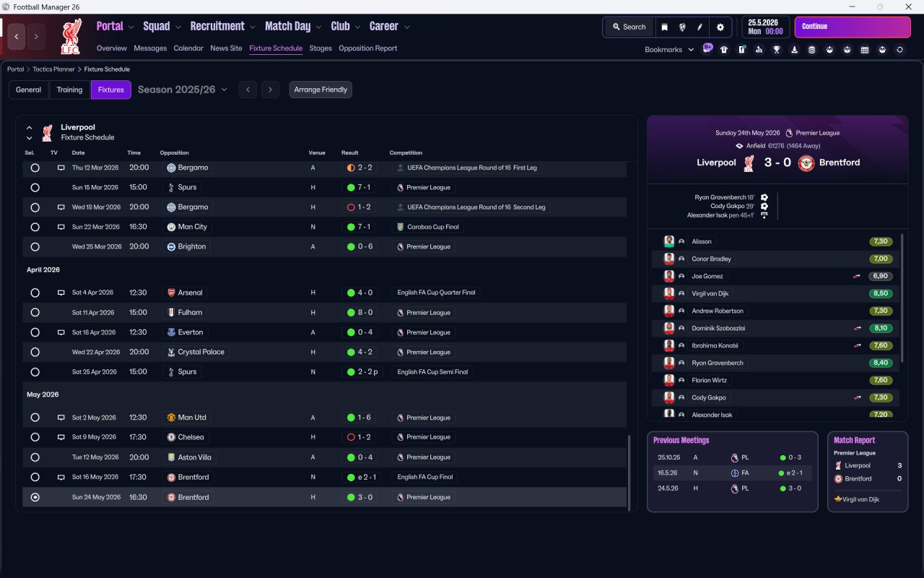This screenshot has width=924, height=578.
Task: Click the document alert icon in bookmarks bar
Action: tap(741, 50)
